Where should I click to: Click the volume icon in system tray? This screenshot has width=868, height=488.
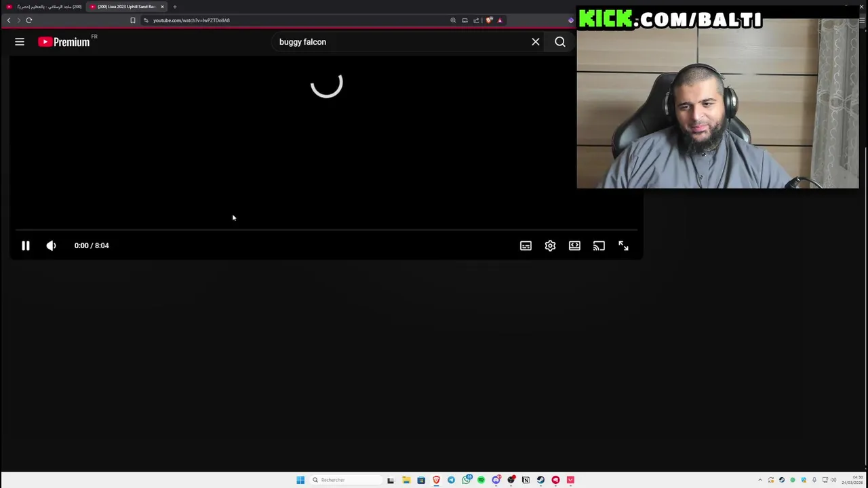(833, 480)
